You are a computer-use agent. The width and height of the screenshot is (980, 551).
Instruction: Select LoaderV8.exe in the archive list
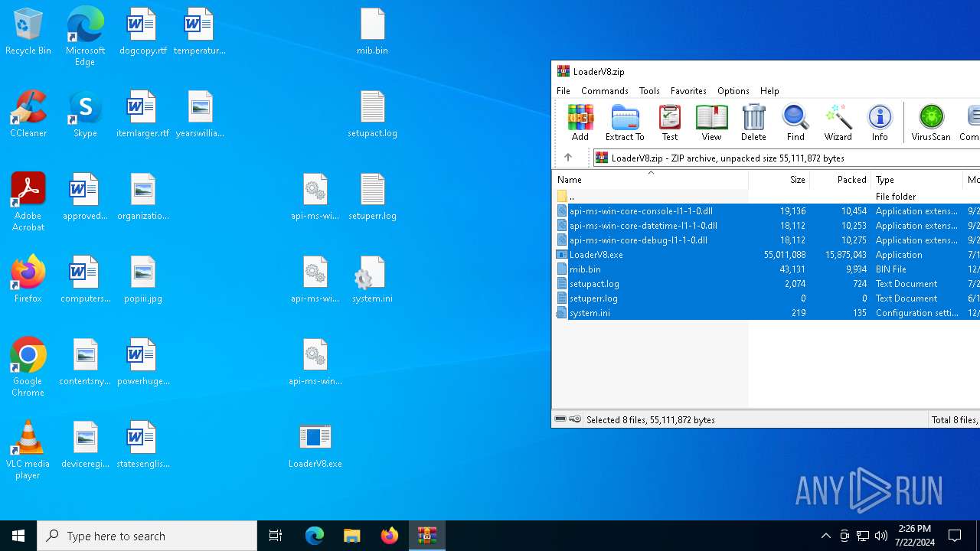(x=766, y=255)
